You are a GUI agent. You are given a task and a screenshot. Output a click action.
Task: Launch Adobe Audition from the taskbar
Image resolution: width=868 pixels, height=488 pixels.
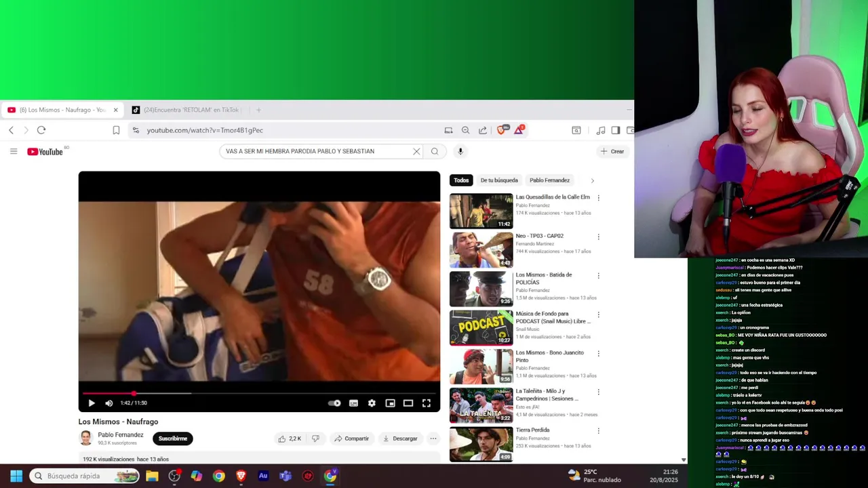pos(263,476)
